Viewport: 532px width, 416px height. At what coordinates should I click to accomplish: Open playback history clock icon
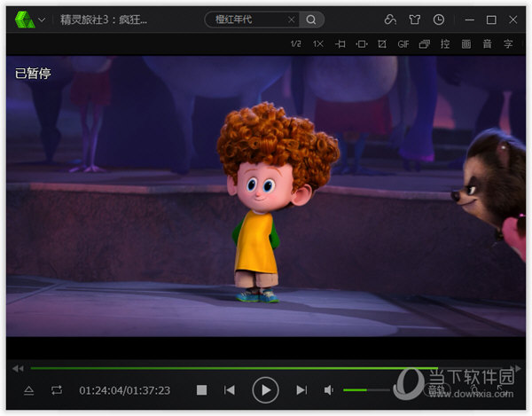coord(439,20)
